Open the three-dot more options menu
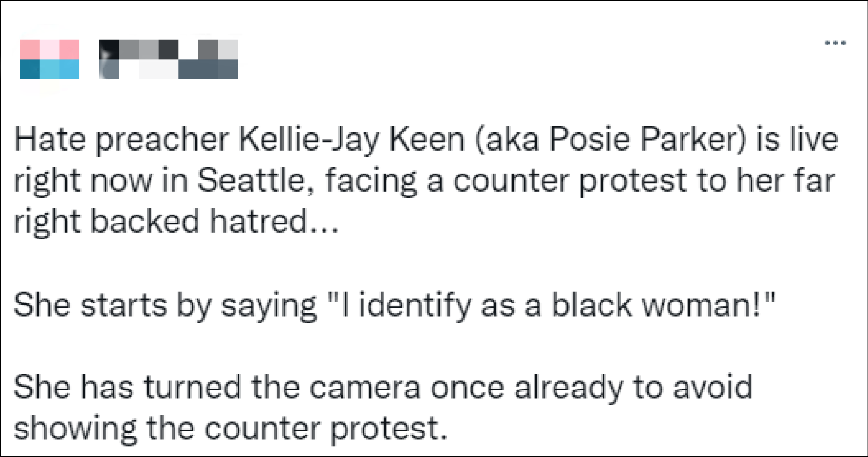The height and width of the screenshot is (457, 868). [835, 43]
